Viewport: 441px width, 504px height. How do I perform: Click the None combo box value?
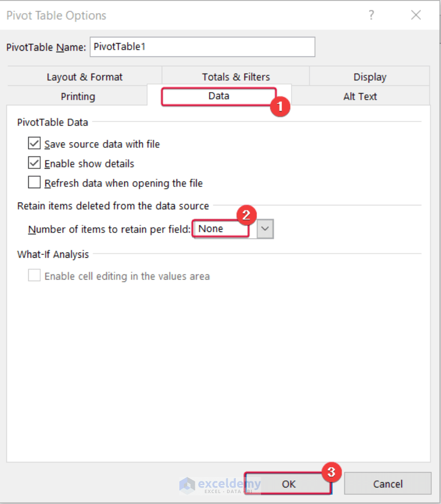click(221, 228)
